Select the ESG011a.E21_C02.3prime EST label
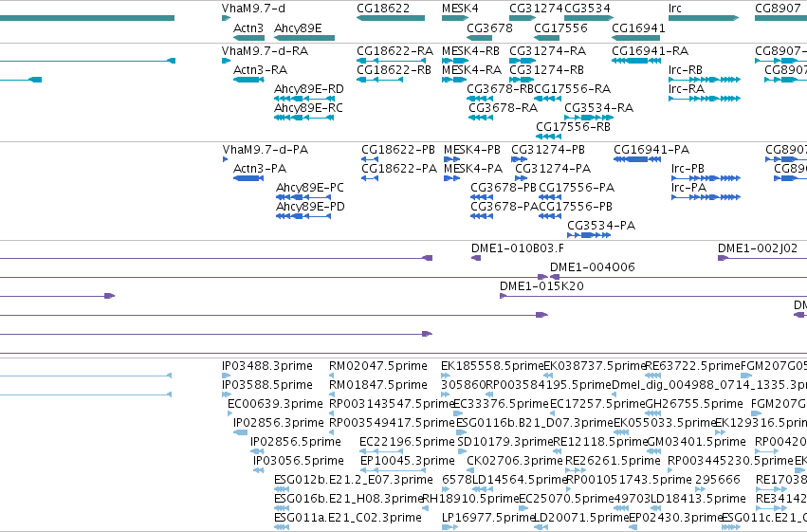The image size is (807, 532). (347, 518)
